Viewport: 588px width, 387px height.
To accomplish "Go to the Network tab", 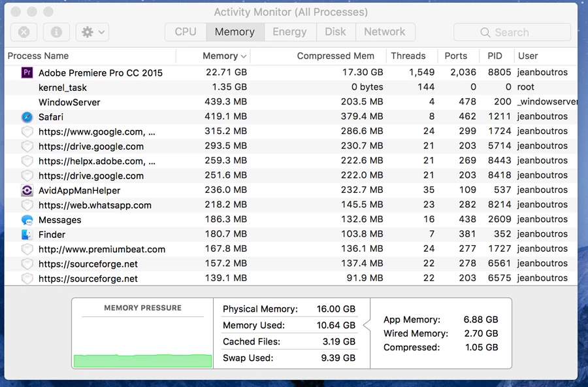I will coord(385,32).
